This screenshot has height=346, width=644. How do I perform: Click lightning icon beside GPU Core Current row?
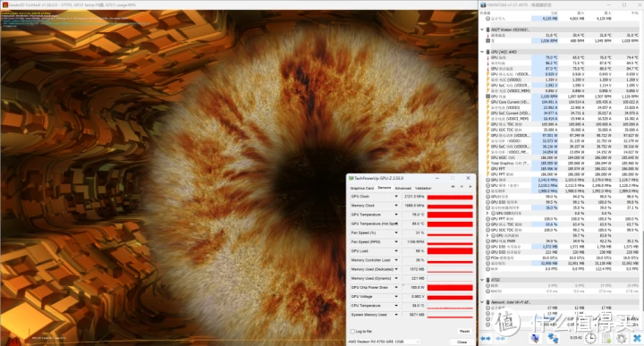488,102
